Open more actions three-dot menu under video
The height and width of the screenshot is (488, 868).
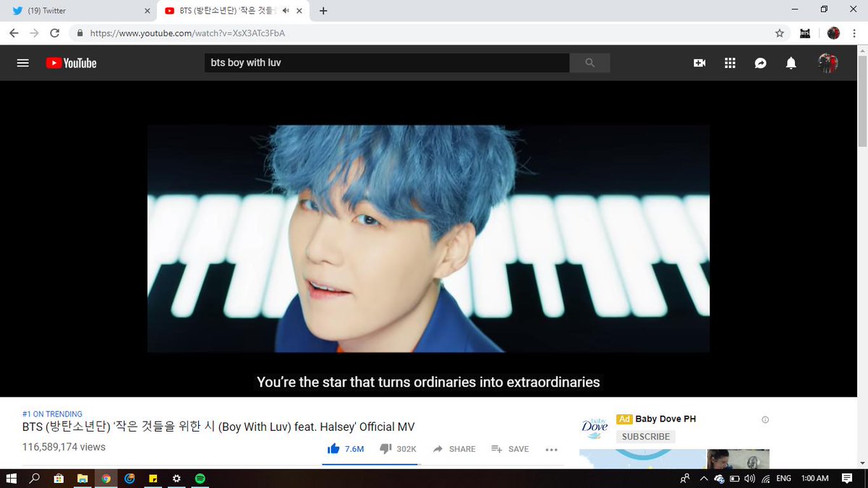click(551, 450)
